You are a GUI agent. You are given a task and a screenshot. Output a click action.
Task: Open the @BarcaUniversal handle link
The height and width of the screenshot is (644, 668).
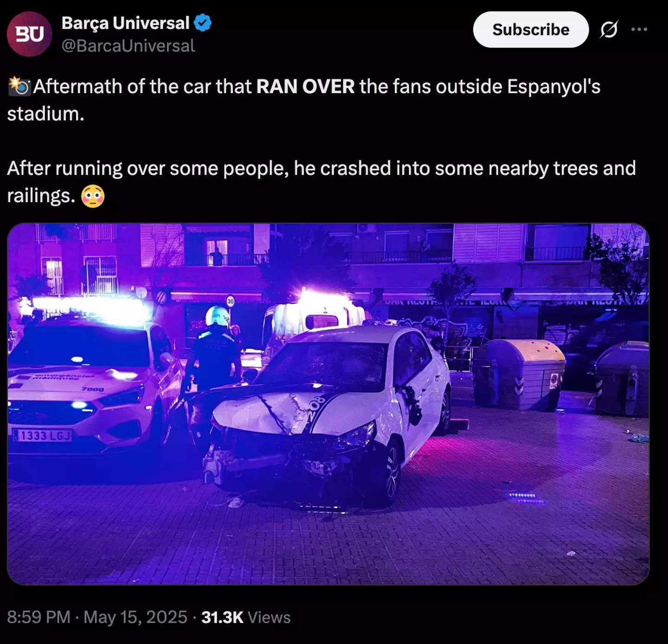click(128, 46)
